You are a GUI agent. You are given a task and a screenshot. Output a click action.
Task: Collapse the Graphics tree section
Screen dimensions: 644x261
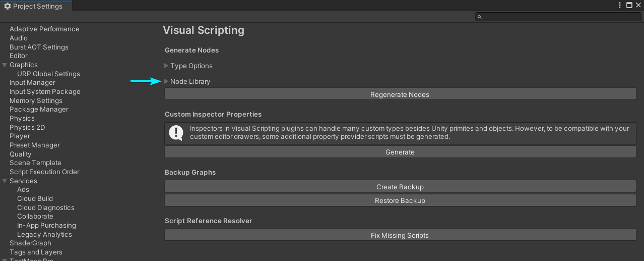click(5, 65)
